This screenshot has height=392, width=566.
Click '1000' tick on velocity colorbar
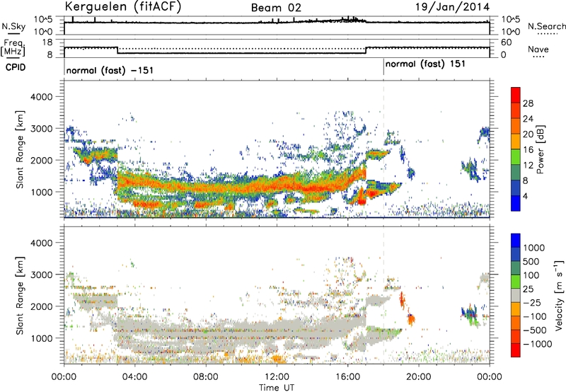coord(534,248)
